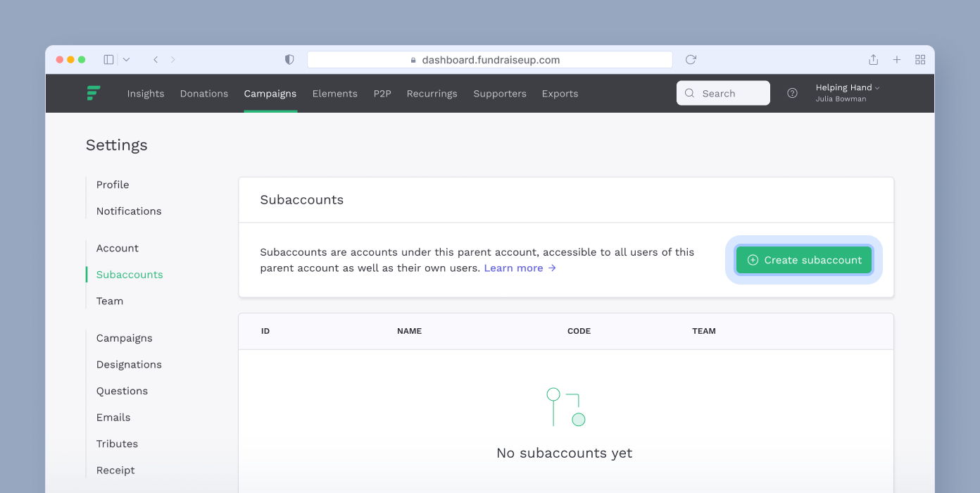Viewport: 980px width, 493px height.
Task: Click the Search field in dashboard header
Action: (723, 93)
